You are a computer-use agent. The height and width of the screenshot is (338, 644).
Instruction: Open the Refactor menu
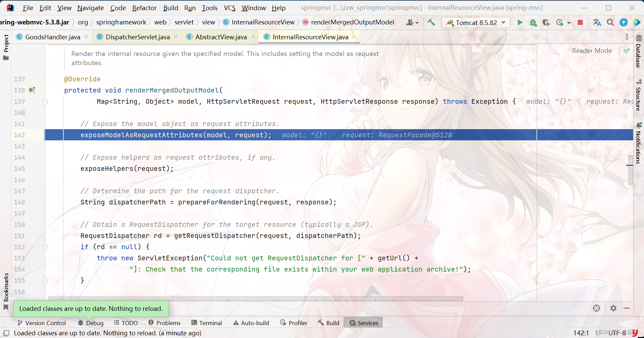pyautogui.click(x=144, y=8)
